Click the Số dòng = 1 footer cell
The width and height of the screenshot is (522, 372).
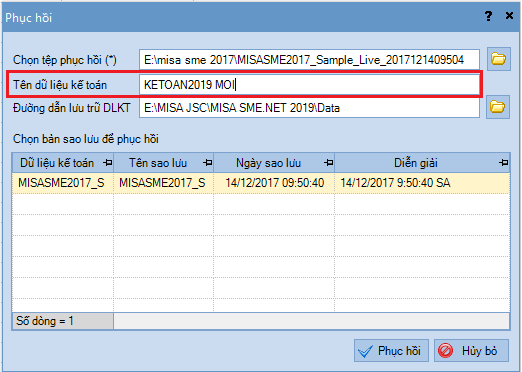pos(63,321)
